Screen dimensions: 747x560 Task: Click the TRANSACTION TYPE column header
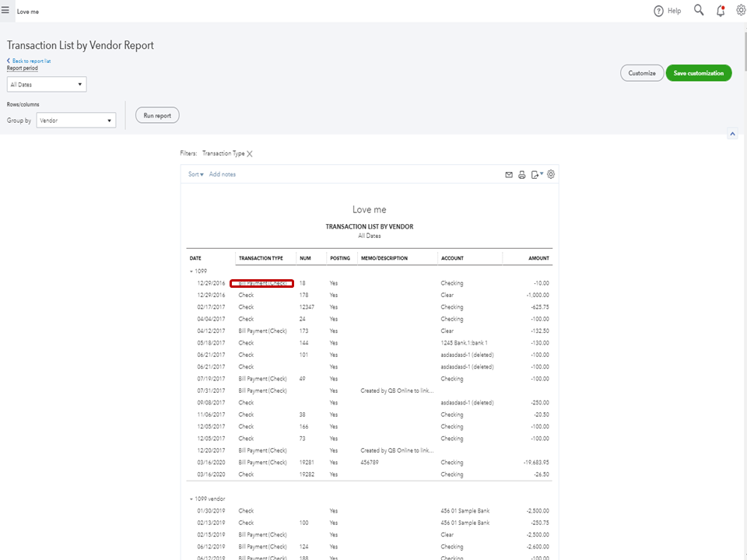[261, 258]
